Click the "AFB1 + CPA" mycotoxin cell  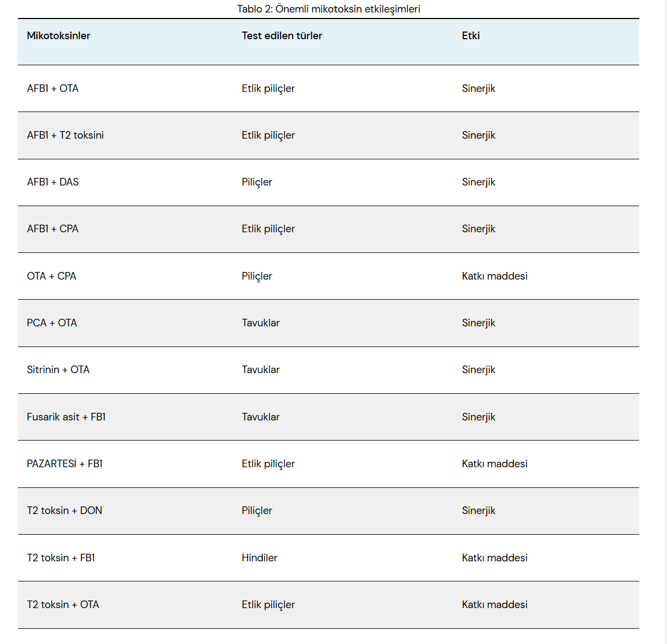(53, 229)
